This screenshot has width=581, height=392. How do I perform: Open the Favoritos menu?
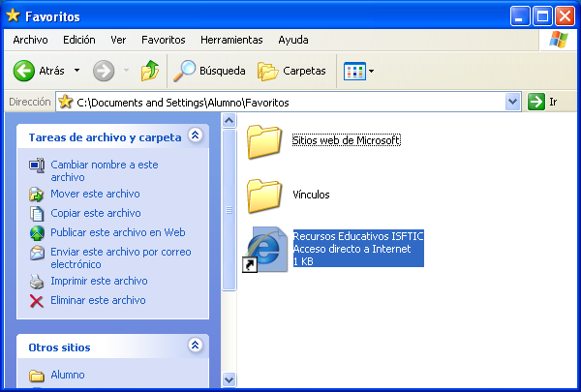coord(163,40)
